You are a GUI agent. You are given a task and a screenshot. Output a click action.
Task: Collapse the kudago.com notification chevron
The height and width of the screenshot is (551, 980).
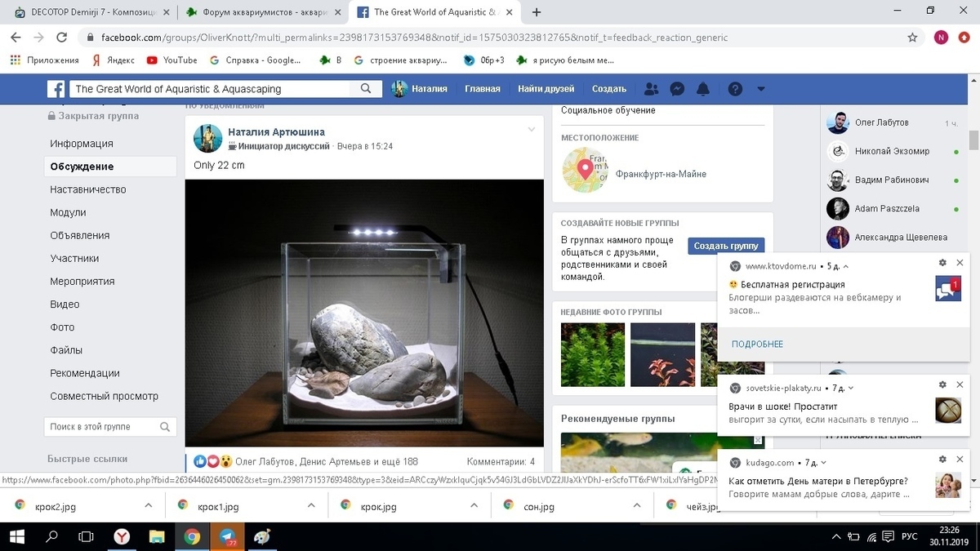[825, 463]
